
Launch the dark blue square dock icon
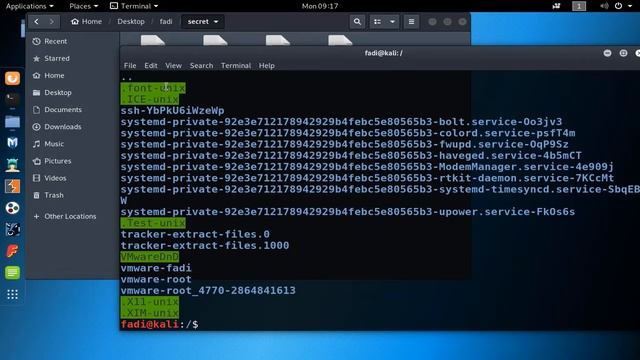coord(12,229)
